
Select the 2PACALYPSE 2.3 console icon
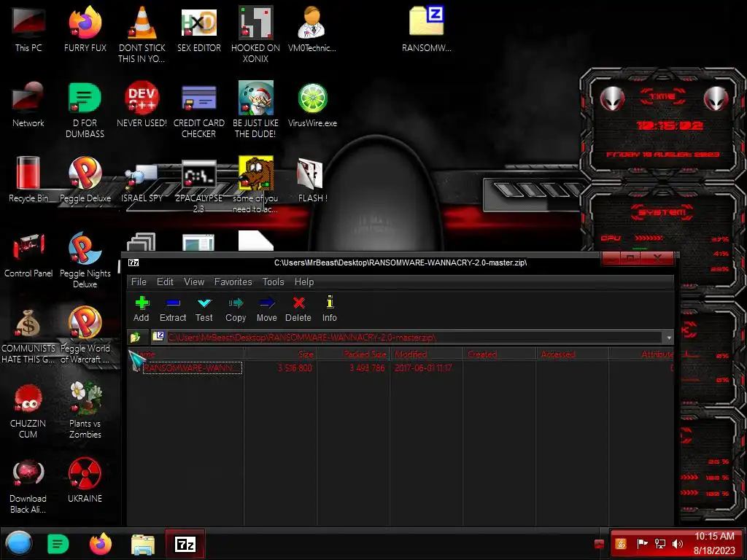tap(199, 184)
